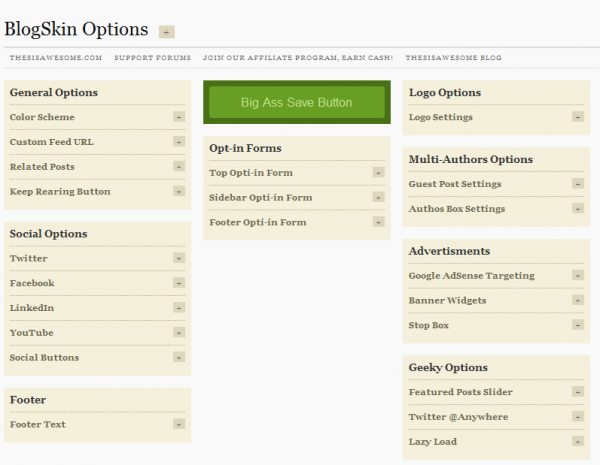Open Keep Rearing Button settings plus icon

179,191
